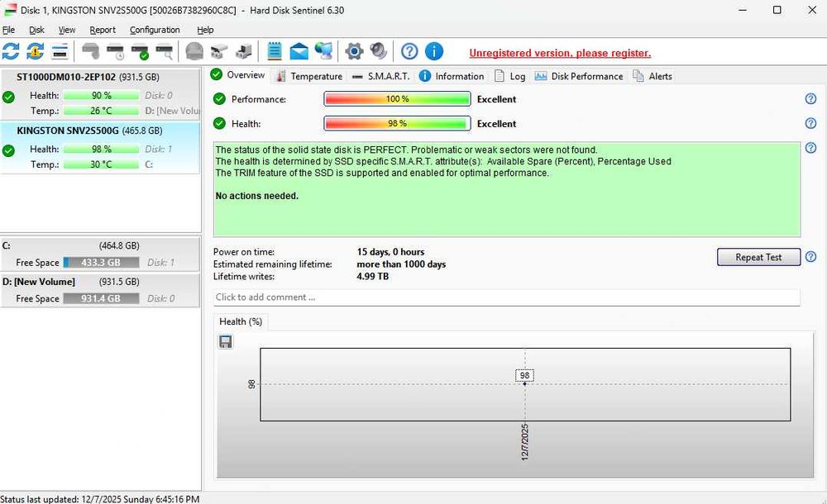Open the Configuration menu
Screen dimensions: 827x504
(155, 30)
